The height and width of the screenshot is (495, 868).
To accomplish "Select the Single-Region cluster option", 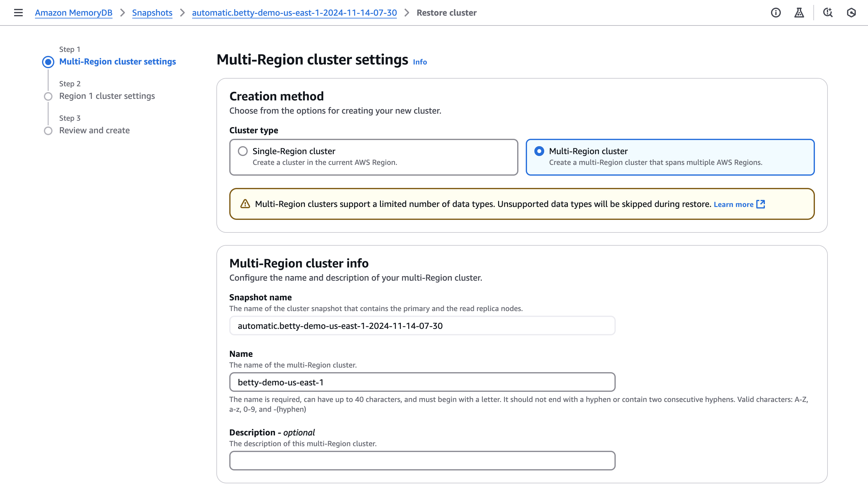I will (242, 151).
